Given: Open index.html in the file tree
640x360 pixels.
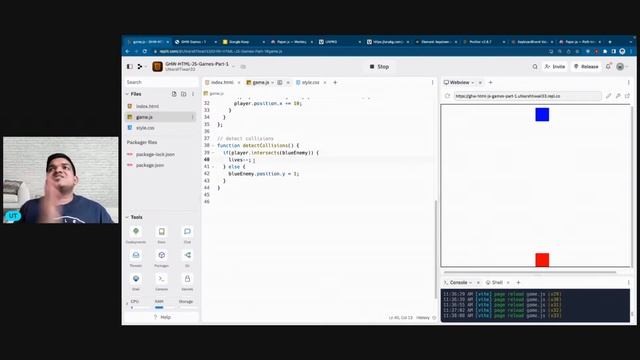Looking at the screenshot, I should click(147, 106).
